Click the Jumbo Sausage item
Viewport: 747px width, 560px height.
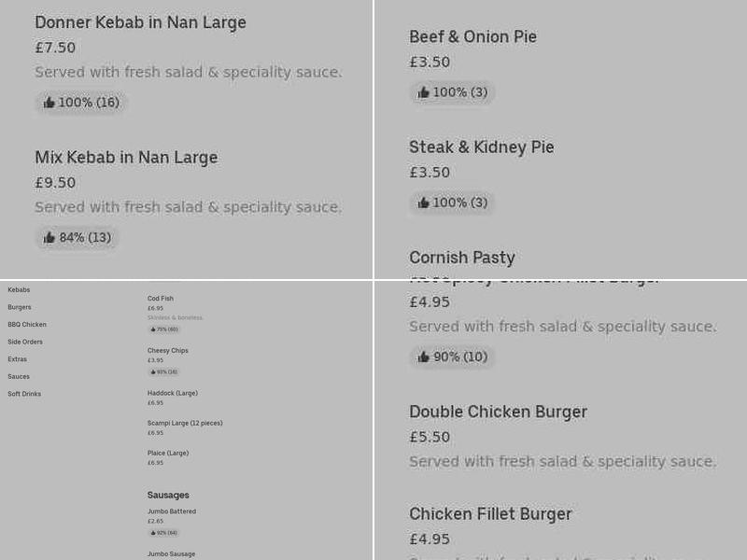(x=171, y=553)
